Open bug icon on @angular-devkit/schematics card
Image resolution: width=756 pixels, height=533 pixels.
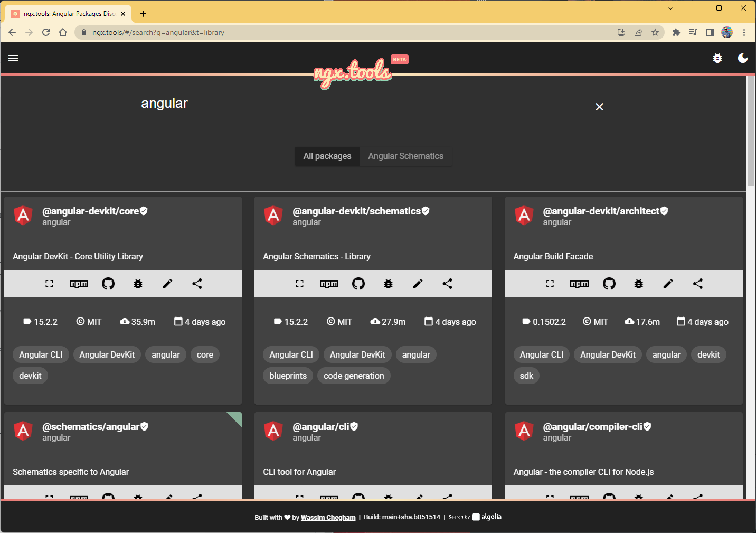388,284
